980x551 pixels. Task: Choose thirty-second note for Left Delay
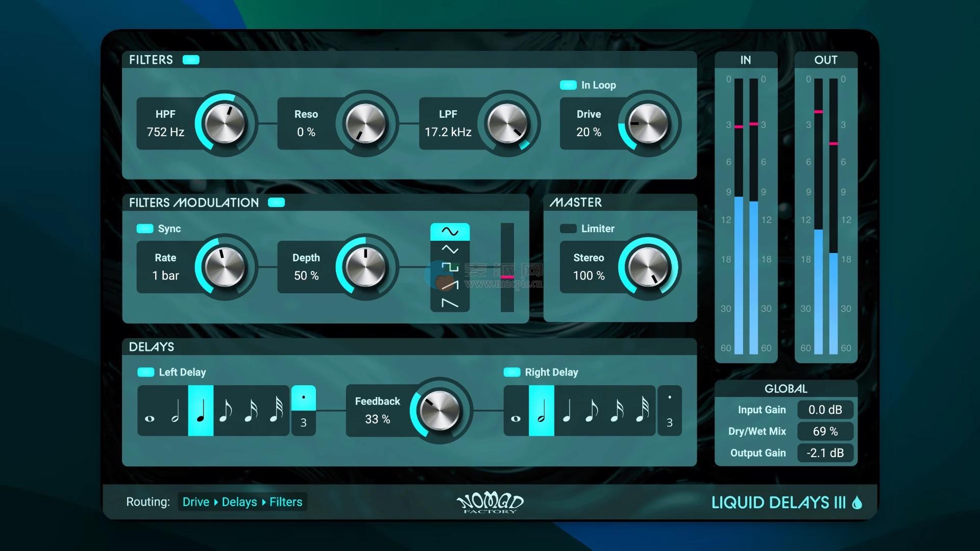(x=276, y=411)
